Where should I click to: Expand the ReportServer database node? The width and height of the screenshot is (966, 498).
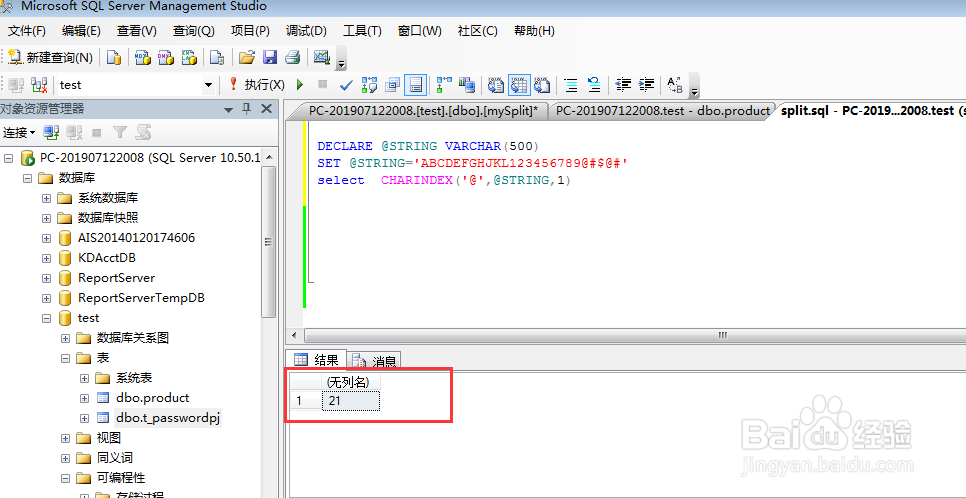[47, 278]
